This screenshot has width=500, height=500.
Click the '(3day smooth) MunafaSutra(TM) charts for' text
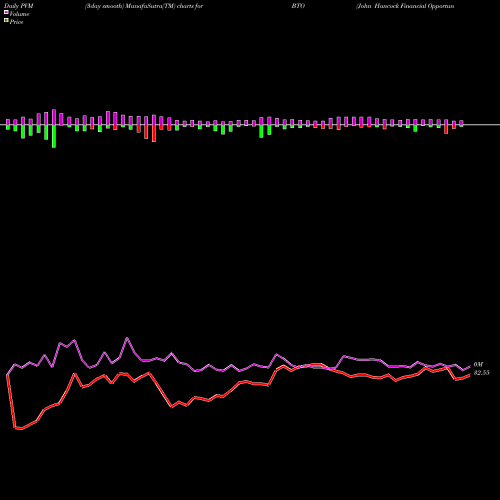pos(144,6)
